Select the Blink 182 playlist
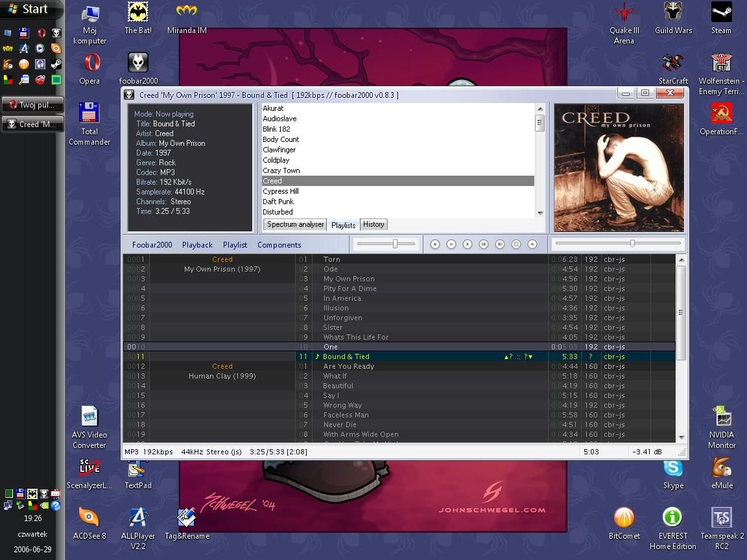This screenshot has height=560, width=747. point(397,129)
